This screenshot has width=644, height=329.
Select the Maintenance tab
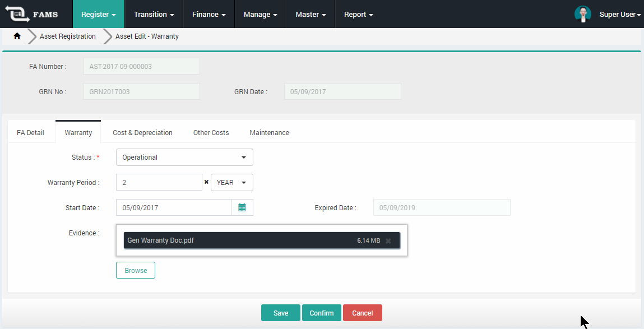(270, 132)
